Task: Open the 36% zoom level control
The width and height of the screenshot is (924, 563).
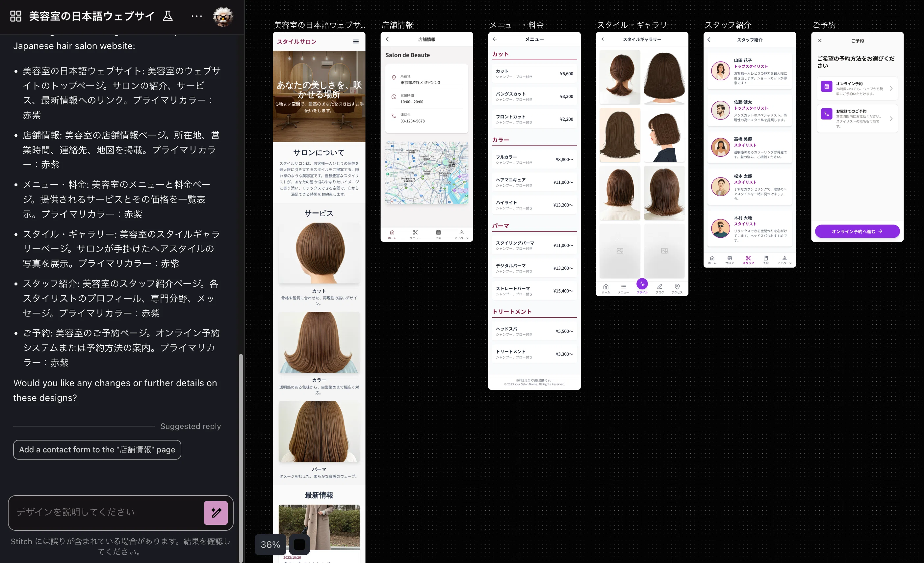Action: pyautogui.click(x=270, y=544)
